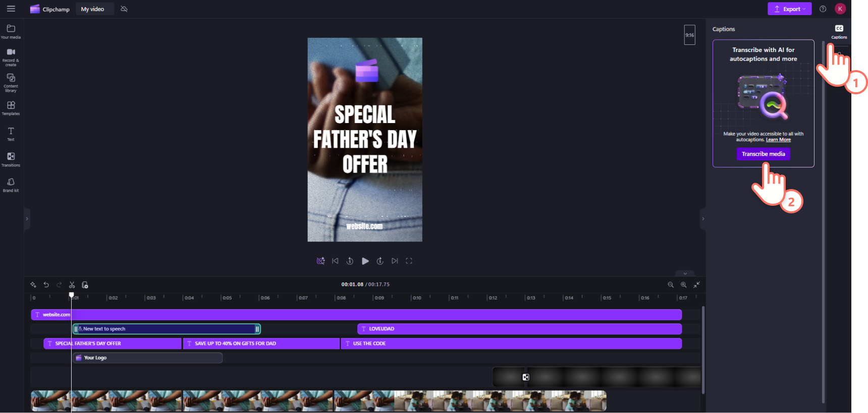Click the right trim handle of text-to-speech clip
Image resolution: width=868 pixels, height=413 pixels.
point(257,329)
